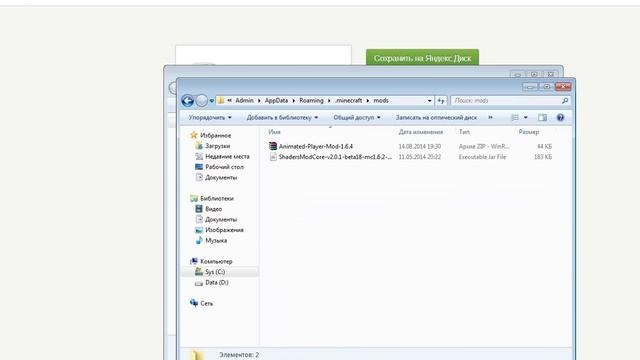Click the jar file icon of ShadersModCore
Viewport: 640px width, 360px height.
(x=273, y=157)
